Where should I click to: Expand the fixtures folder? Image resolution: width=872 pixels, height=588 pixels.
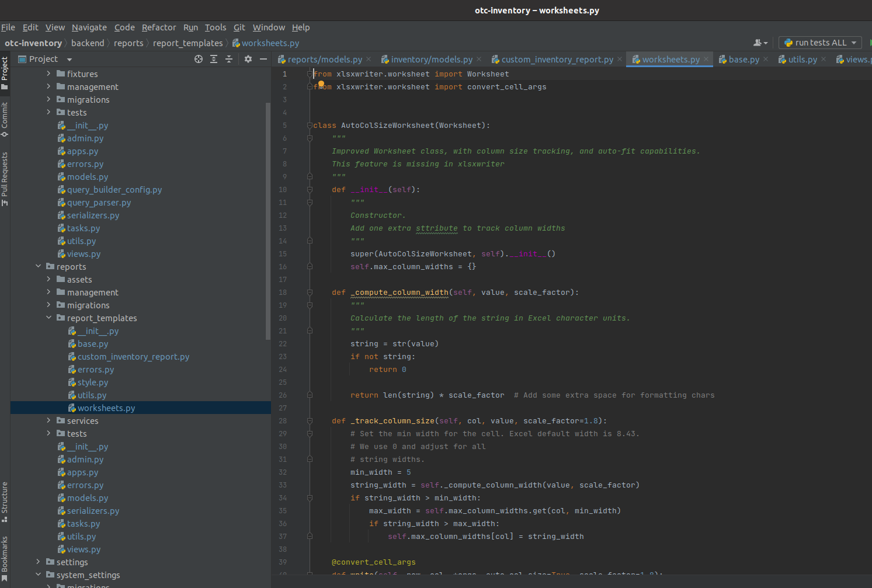point(49,74)
